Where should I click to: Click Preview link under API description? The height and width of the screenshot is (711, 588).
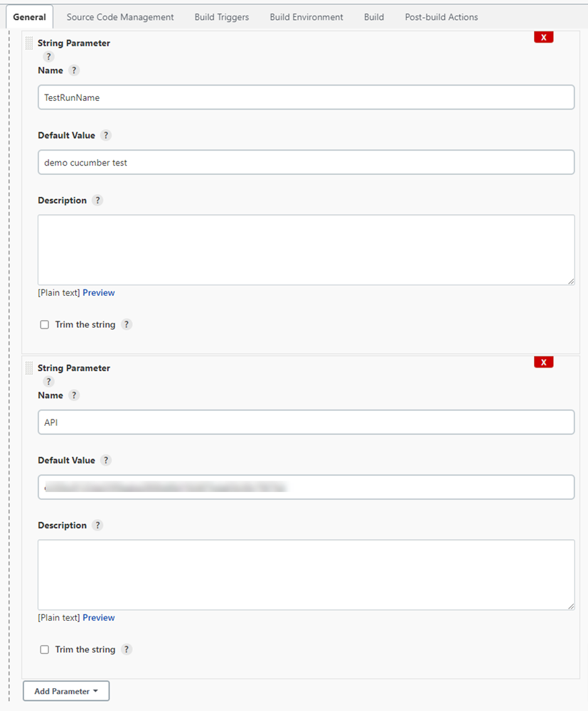tap(98, 618)
